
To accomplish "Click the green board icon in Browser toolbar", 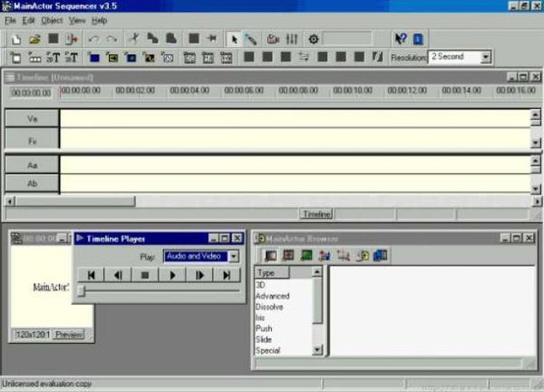I will 306,256.
